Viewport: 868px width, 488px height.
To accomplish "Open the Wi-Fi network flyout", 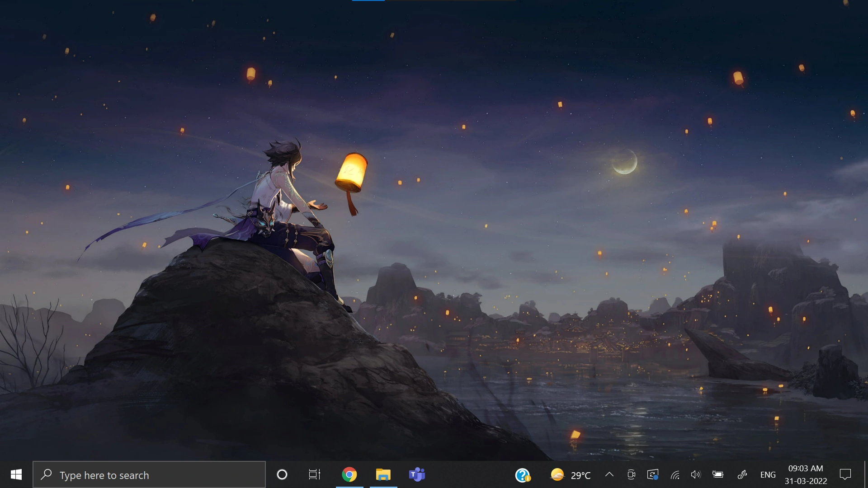I will coord(675,474).
